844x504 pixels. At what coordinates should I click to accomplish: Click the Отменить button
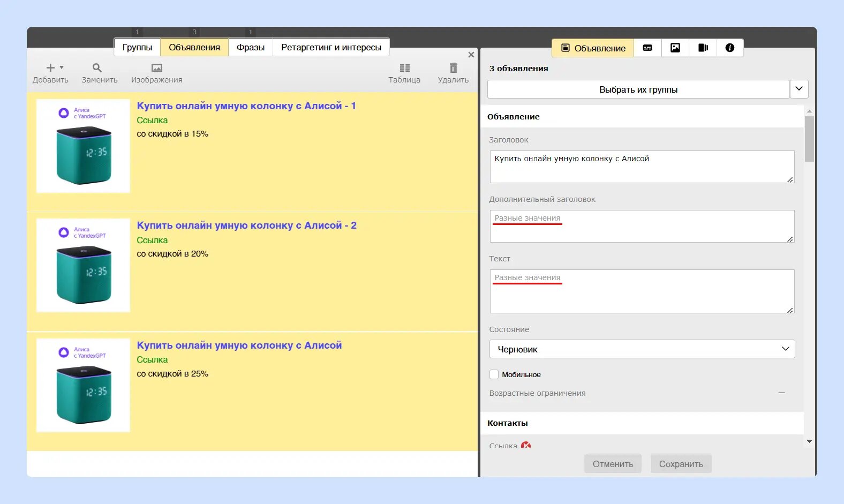pyautogui.click(x=613, y=464)
